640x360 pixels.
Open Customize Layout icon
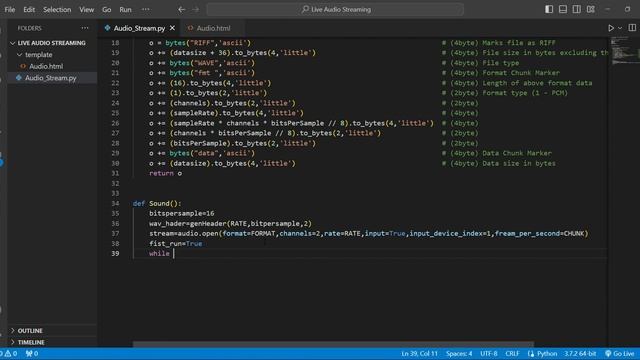(x=591, y=9)
